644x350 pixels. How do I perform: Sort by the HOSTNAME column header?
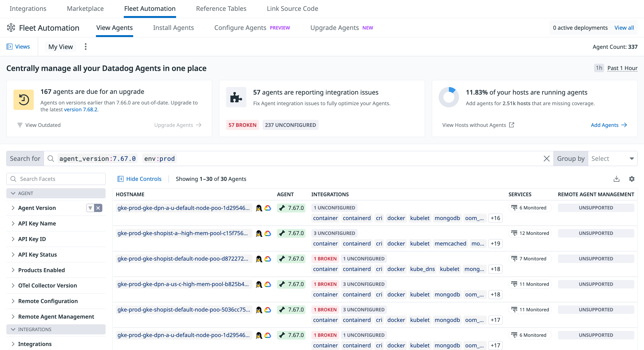[130, 194]
